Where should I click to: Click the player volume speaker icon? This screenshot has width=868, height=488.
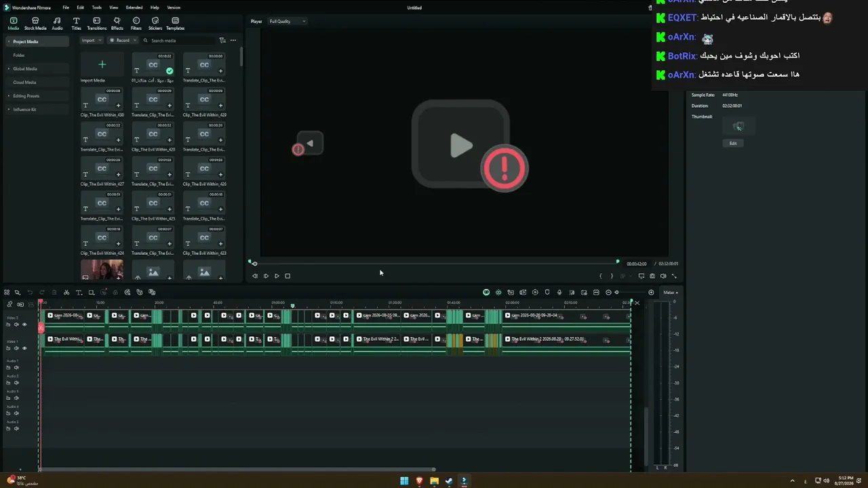663,276
